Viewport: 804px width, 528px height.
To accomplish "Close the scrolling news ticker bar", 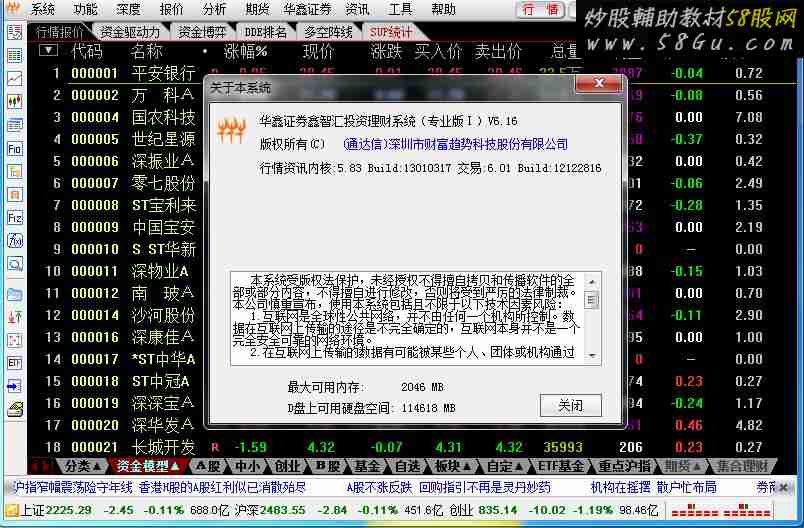I will (x=783, y=488).
